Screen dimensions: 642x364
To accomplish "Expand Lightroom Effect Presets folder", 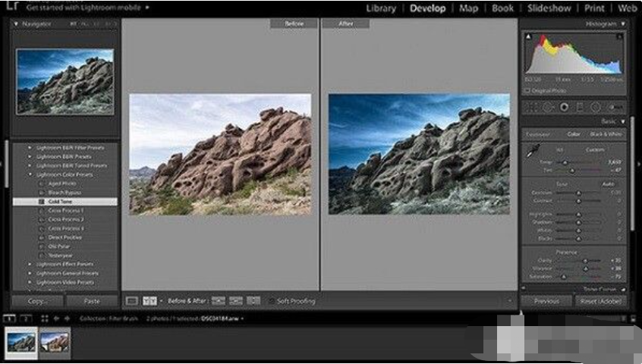I will click(x=30, y=264).
